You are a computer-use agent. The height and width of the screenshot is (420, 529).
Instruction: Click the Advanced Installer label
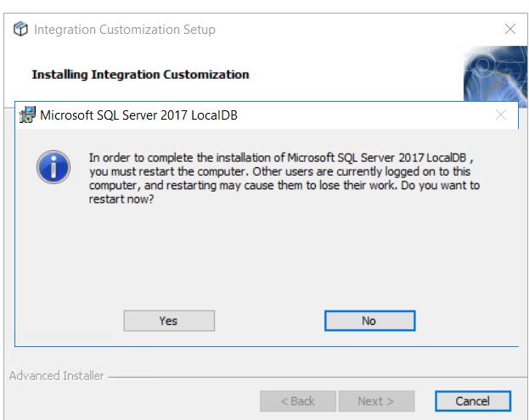[x=56, y=376]
